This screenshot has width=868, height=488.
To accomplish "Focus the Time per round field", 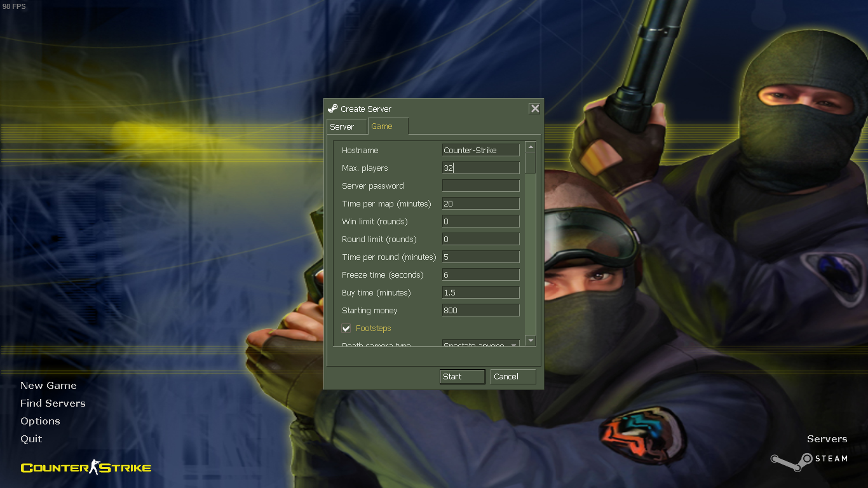I will click(481, 257).
